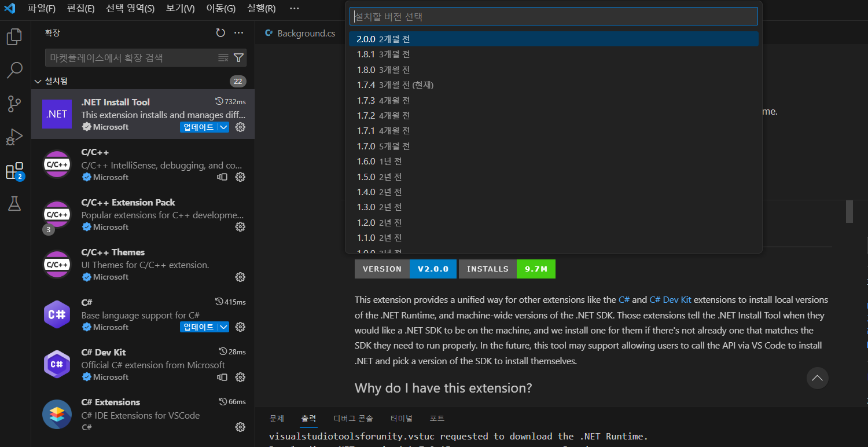868x447 pixels.
Task: Click the .NET Install Tool logo
Action: (57, 114)
